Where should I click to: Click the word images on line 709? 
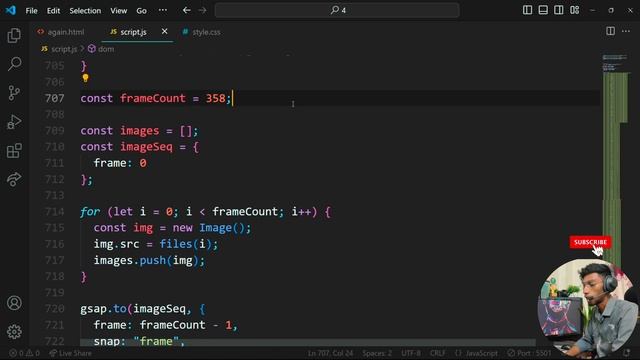(x=140, y=131)
